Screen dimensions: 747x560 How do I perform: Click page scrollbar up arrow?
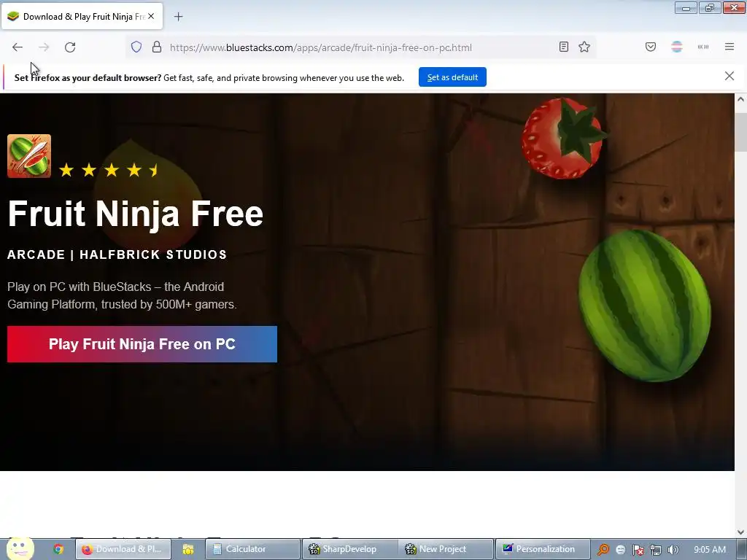740,99
